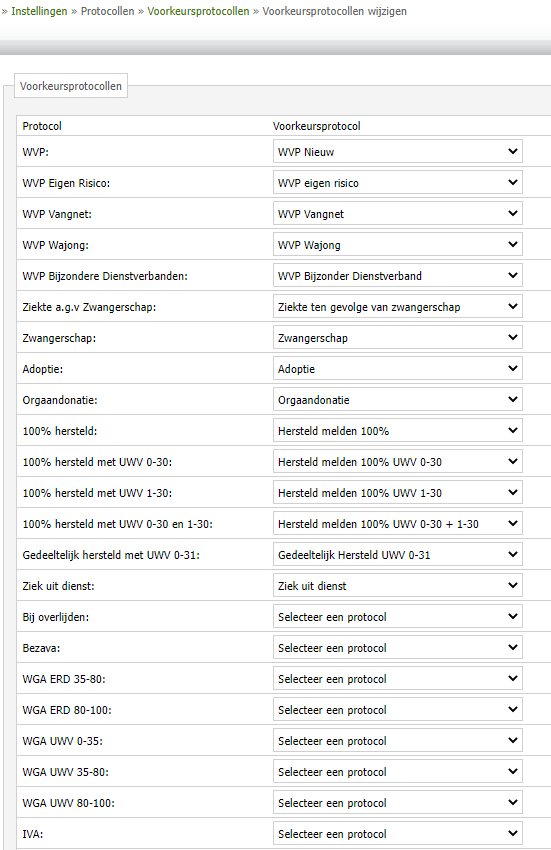Select the Voorkeursprotocollen tab
Screen dimensions: 551x850
click(71, 86)
